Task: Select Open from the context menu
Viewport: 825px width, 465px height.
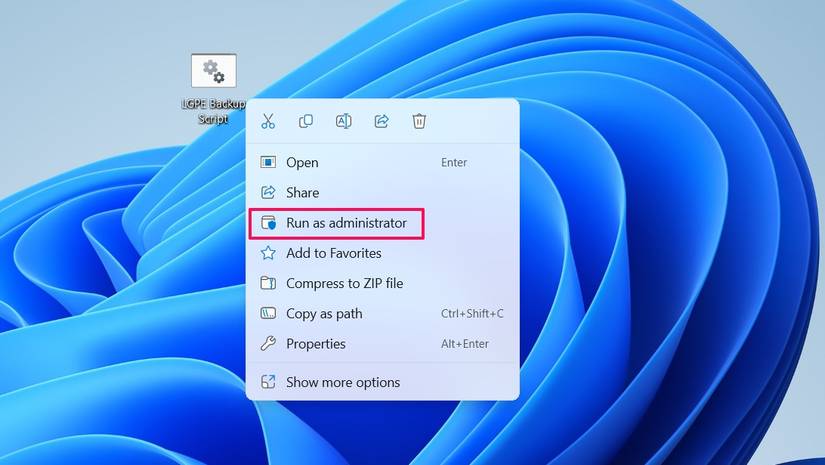Action: point(383,163)
